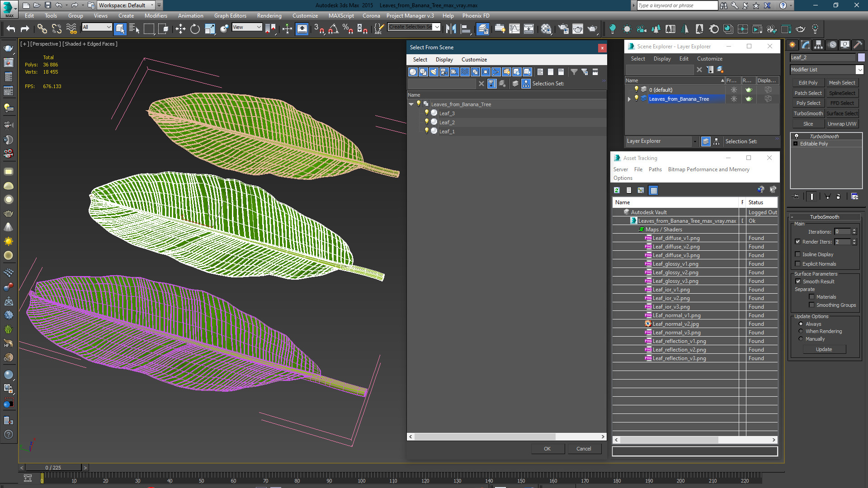
Task: Expand the Leaves_from_Banana_Tree layer in Layer Explorer
Action: click(x=629, y=99)
